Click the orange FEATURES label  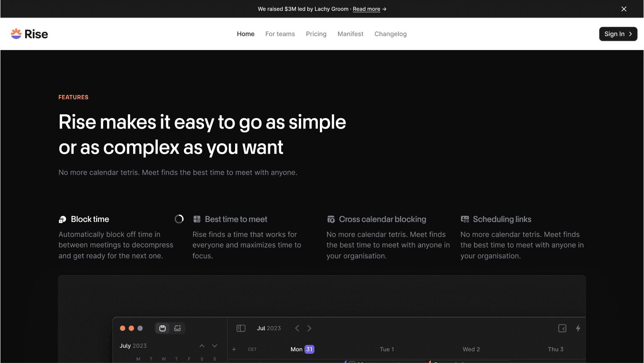point(73,97)
